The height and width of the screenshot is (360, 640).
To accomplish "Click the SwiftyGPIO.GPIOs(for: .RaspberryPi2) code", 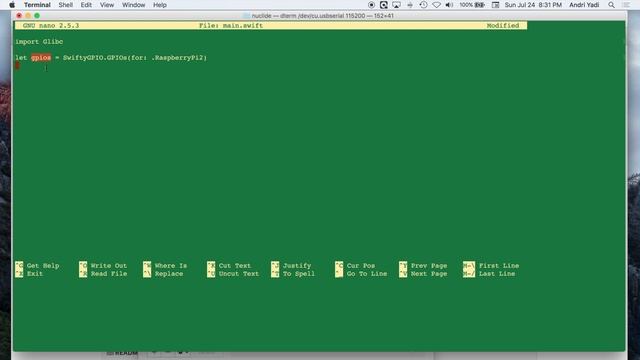I will (135, 58).
